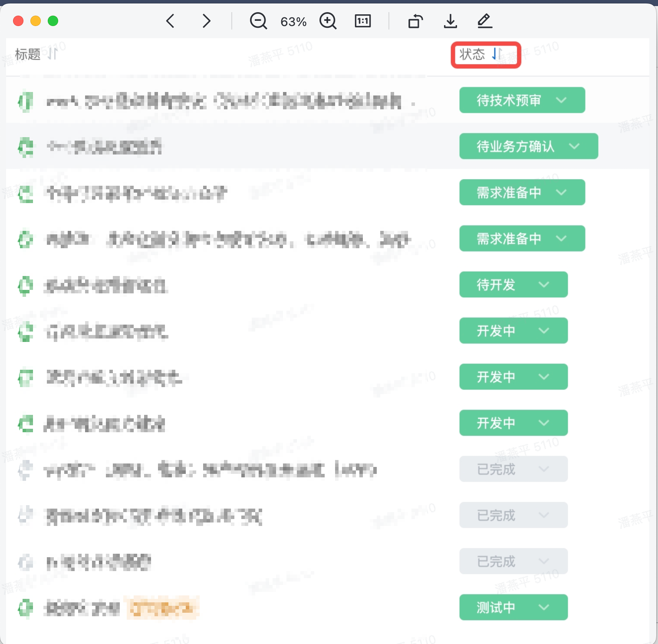
Task: Expand the first 开发中 status dropdown
Action: pyautogui.click(x=513, y=331)
